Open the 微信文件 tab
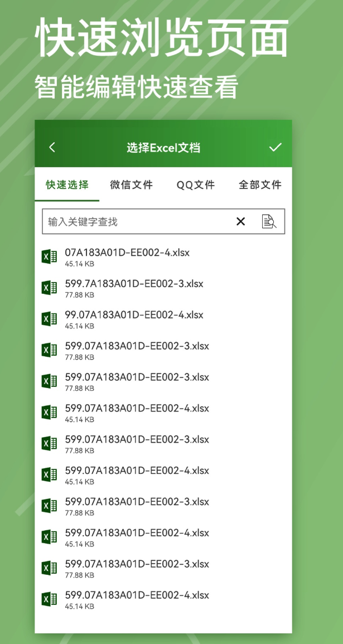This screenshot has height=644, width=343. click(x=131, y=185)
